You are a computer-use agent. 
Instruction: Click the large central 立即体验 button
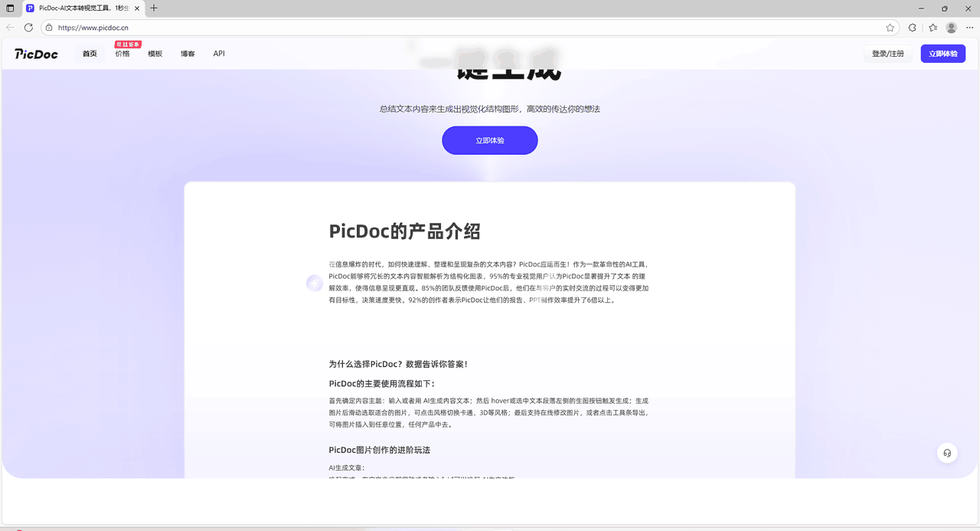(x=490, y=140)
